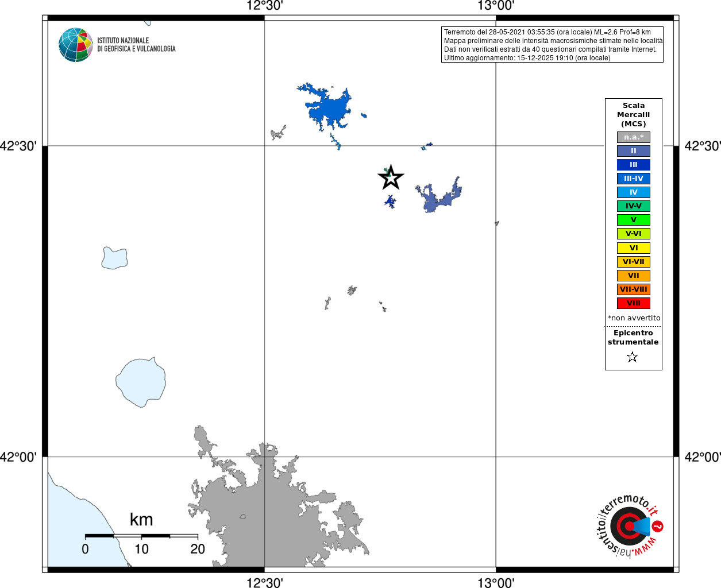Select the VIII red legend swatch
Screen dimensions: 721x588
[x=634, y=303]
